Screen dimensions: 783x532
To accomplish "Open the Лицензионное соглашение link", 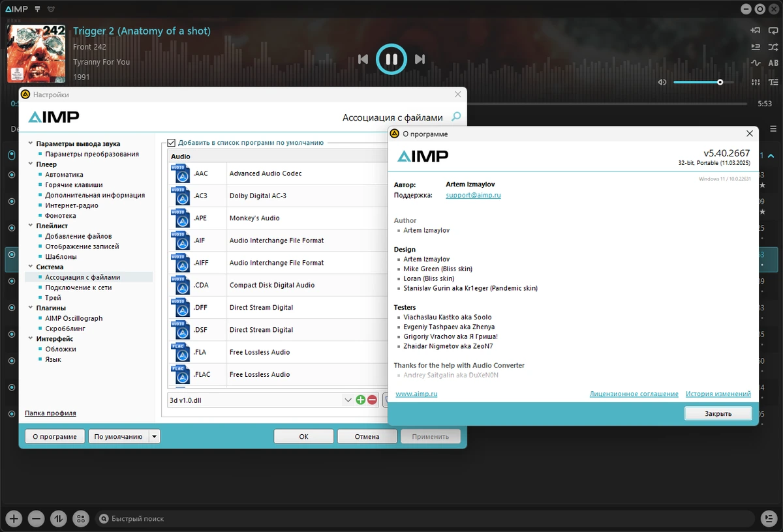I will 634,394.
